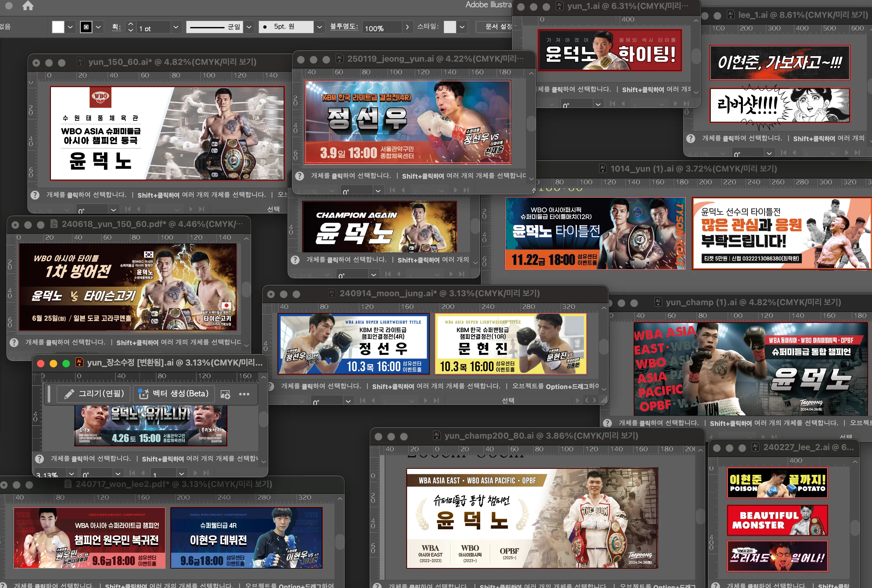Viewport: 872px width, 588px height.
Task: Click the help question mark in the yun_150_60.ai window
Action: click(35, 195)
